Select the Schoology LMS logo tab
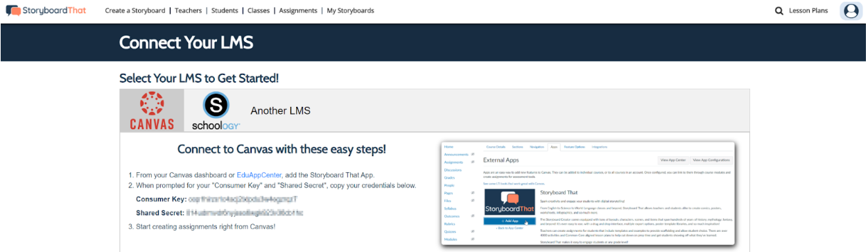 tap(216, 111)
